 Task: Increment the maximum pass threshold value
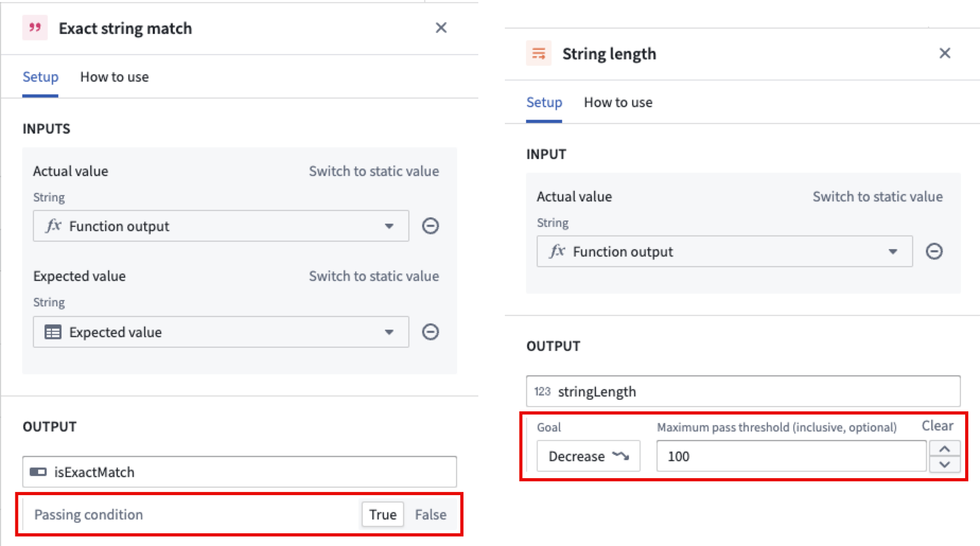944,449
